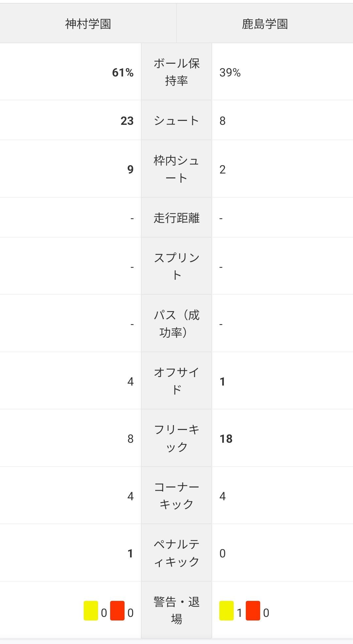The height and width of the screenshot is (644, 353).
Task: Click the 警告・退場 label
Action: coord(176,610)
